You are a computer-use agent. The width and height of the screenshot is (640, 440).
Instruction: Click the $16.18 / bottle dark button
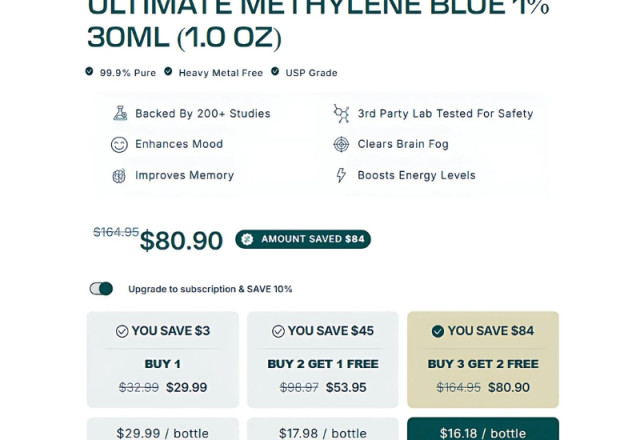point(482,431)
